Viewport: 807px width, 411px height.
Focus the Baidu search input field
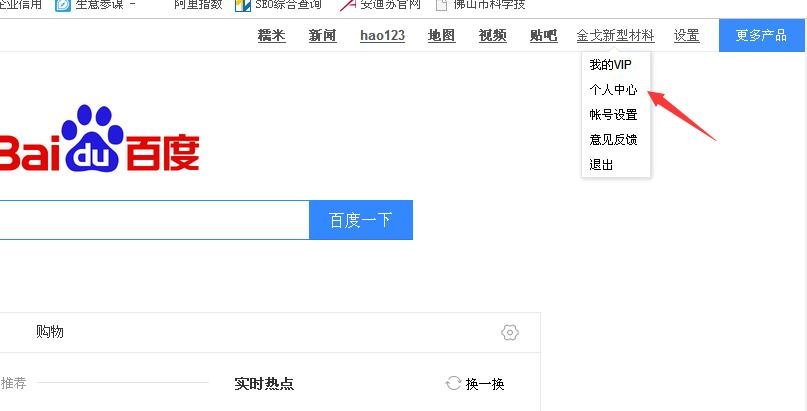pyautogui.click(x=153, y=220)
